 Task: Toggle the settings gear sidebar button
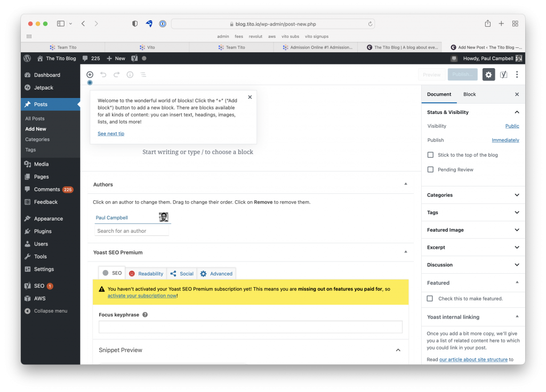[488, 75]
